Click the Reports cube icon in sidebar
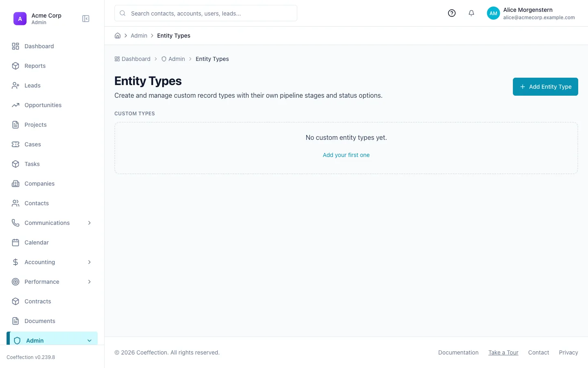 [x=16, y=66]
